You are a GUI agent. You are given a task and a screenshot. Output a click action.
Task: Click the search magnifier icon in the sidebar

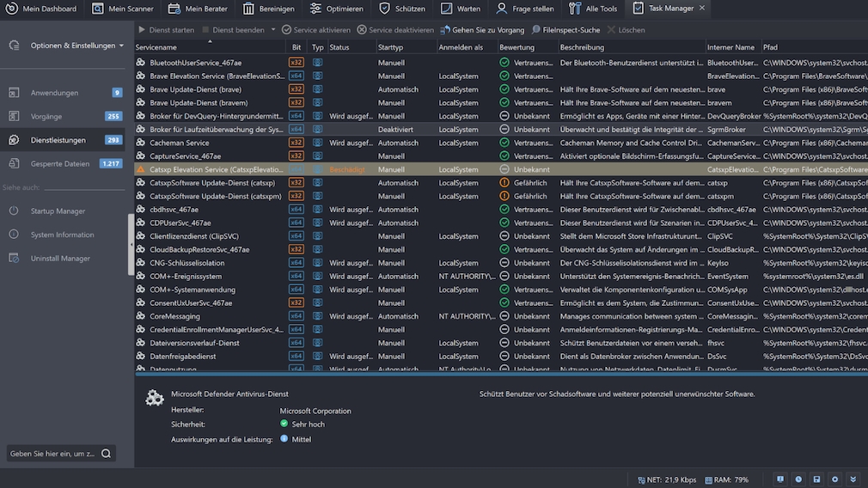pos(106,454)
